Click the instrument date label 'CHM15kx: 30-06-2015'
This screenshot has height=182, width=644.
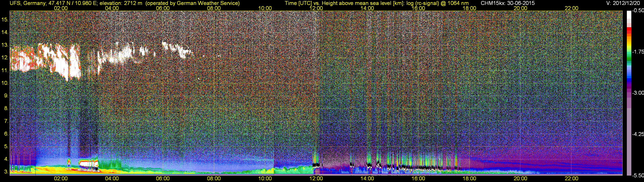(508, 3)
